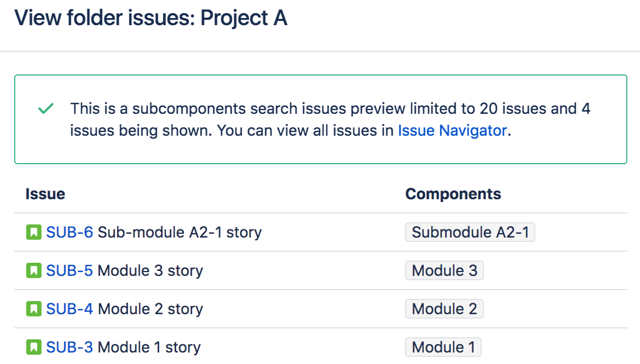
Task: Click the 'Sub-module A2-1 story' summary text
Action: [180, 233]
